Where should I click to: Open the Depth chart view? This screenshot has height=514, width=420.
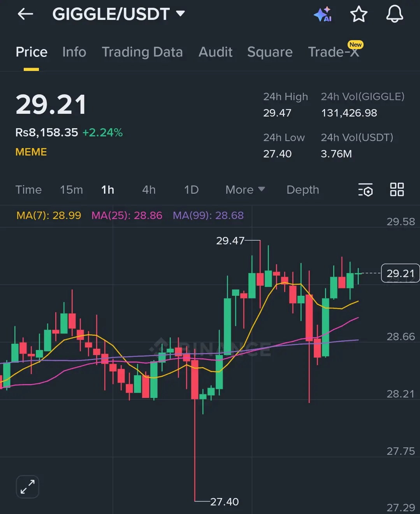coord(302,190)
